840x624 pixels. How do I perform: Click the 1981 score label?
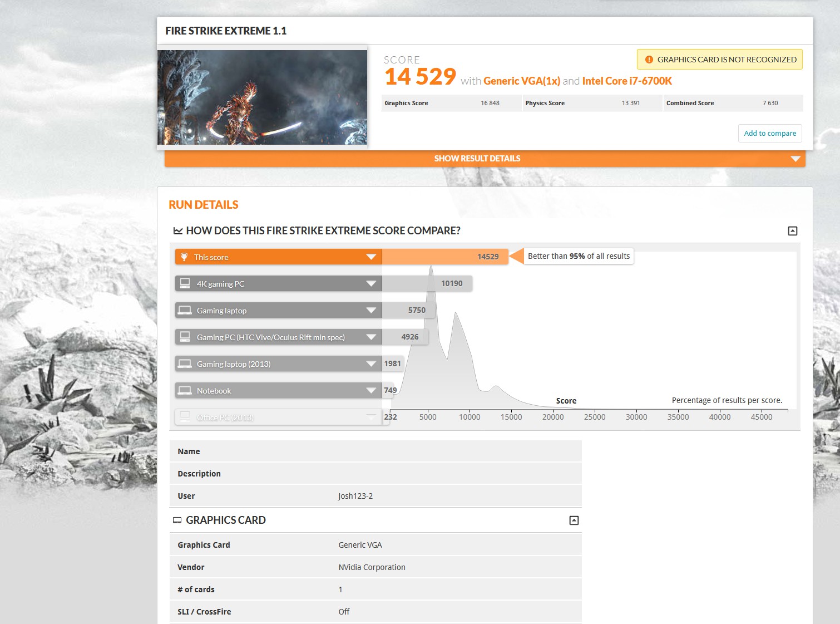click(393, 363)
